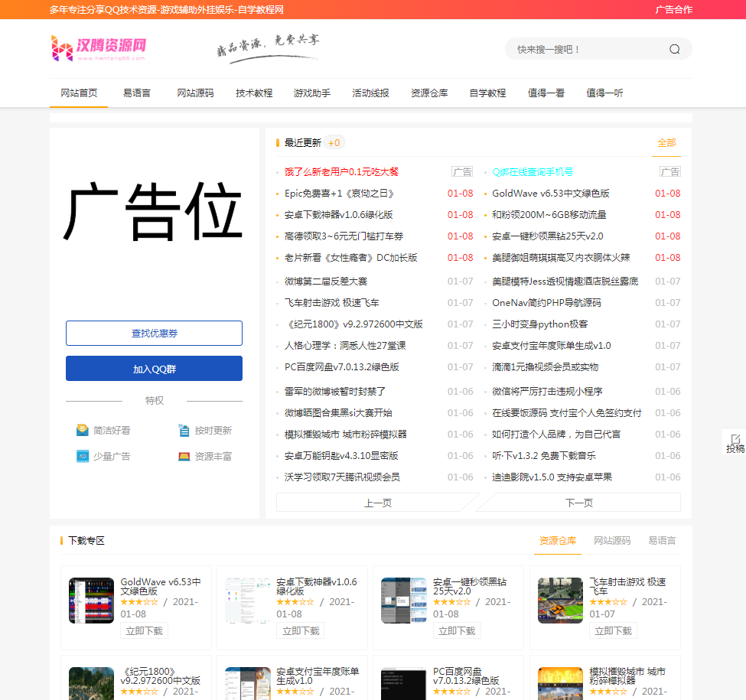Switch to the 易语言 download tab

[663, 540]
